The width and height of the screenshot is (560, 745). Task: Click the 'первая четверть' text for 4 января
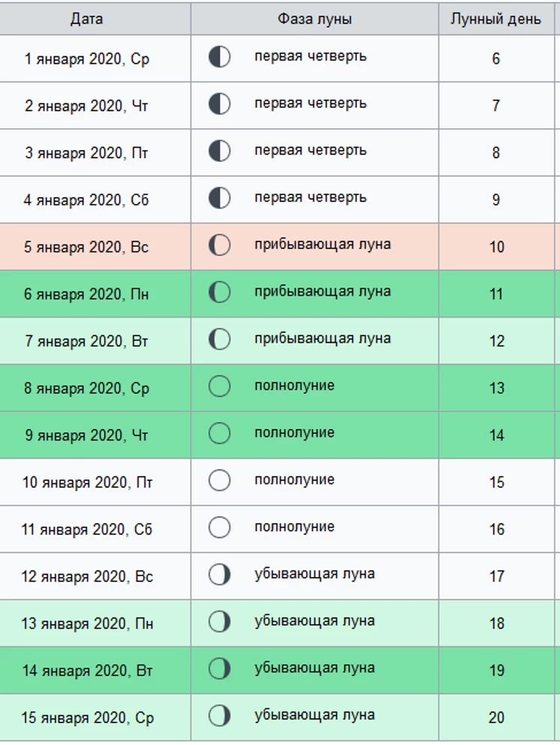click(x=310, y=197)
